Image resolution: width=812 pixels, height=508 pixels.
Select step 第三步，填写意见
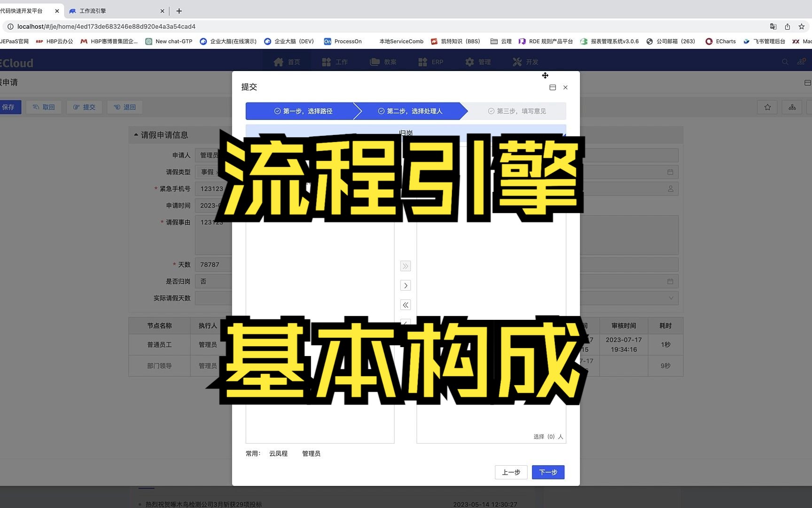pyautogui.click(x=517, y=111)
